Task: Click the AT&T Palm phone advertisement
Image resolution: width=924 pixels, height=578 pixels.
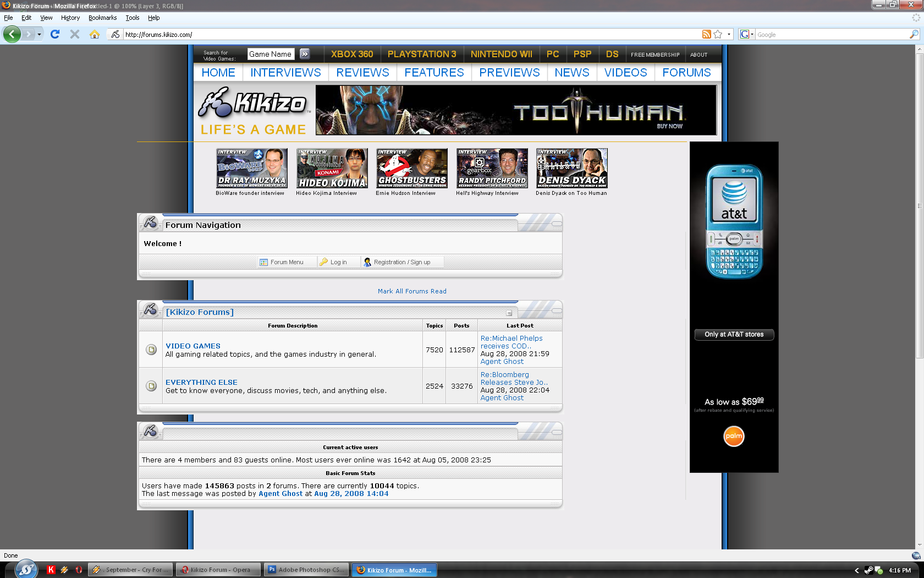Action: point(734,307)
